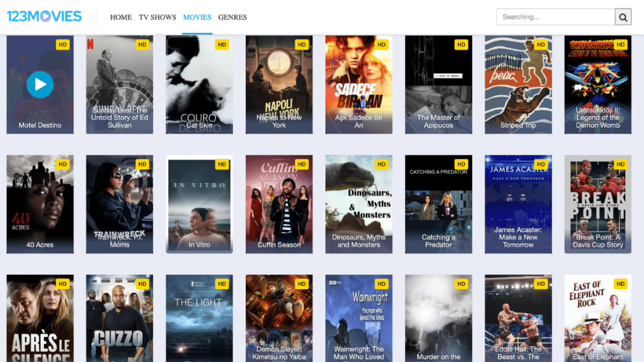Open the 40 Acres movie poster
Screen dimensions: 644x362
40,204
